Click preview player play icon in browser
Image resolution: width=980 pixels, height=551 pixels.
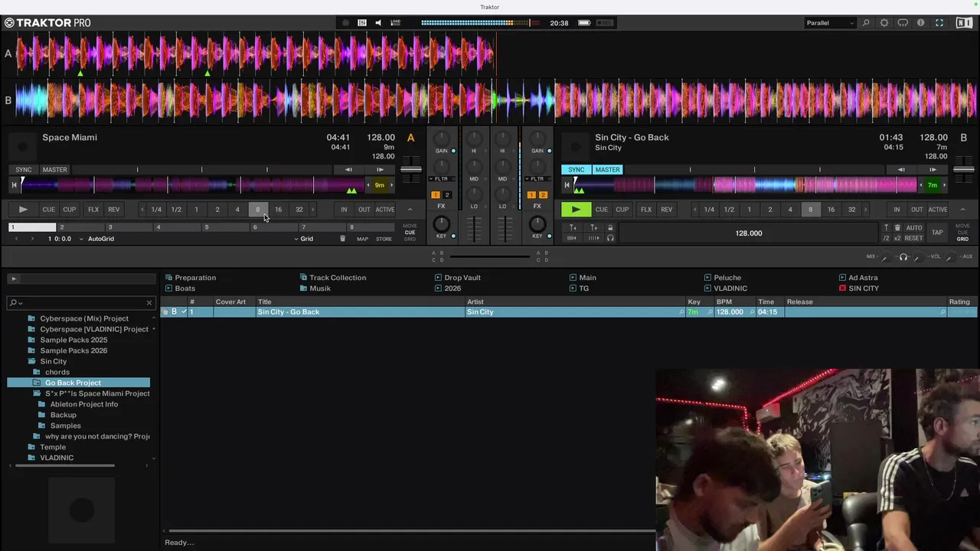(14, 279)
